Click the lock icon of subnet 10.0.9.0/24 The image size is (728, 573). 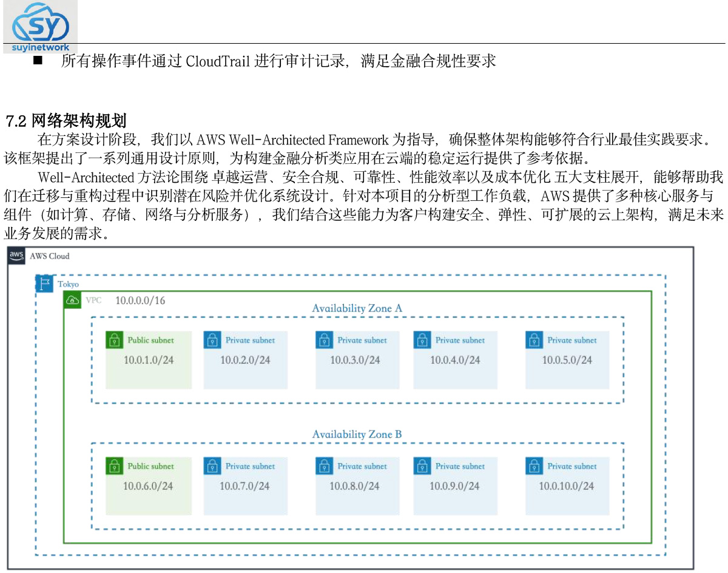(422, 466)
